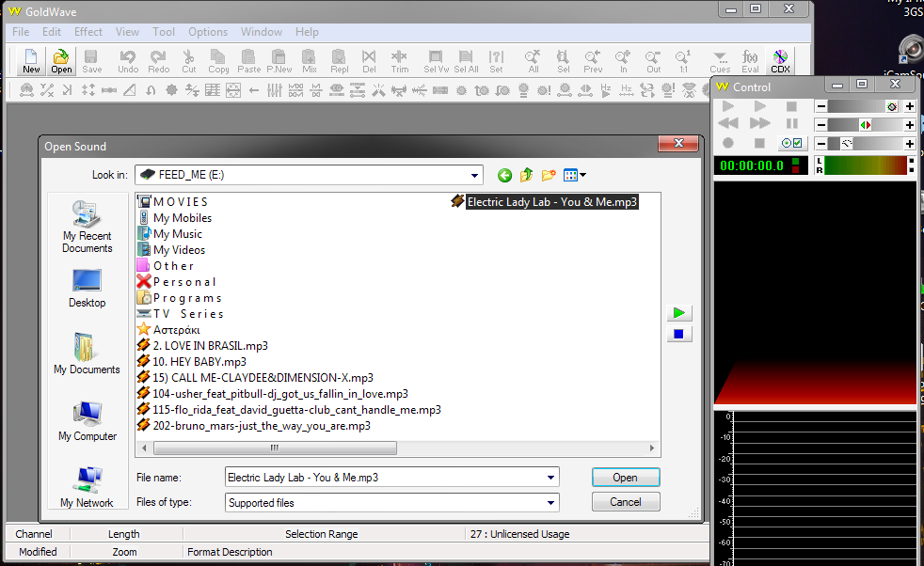The image size is (924, 566).
Task: Open the Window menu
Action: [x=261, y=32]
